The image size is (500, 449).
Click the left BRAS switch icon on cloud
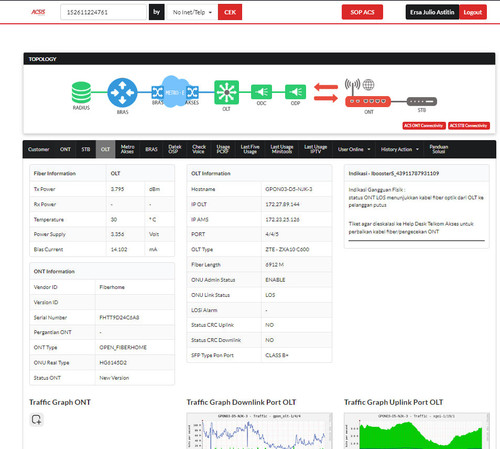[157, 92]
